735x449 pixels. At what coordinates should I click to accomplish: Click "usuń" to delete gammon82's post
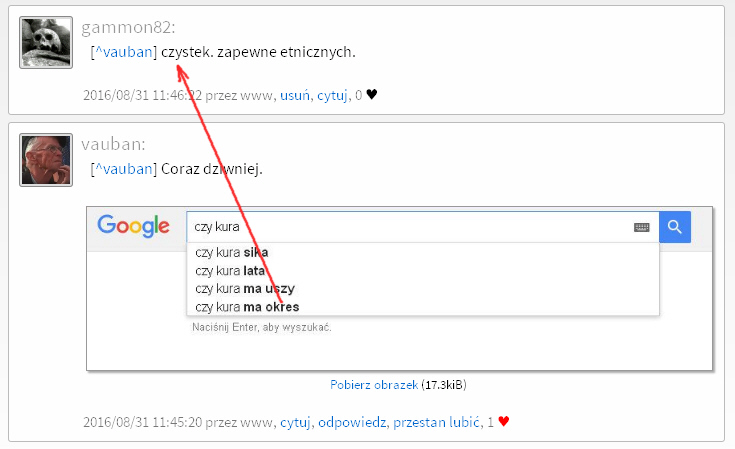(x=295, y=95)
